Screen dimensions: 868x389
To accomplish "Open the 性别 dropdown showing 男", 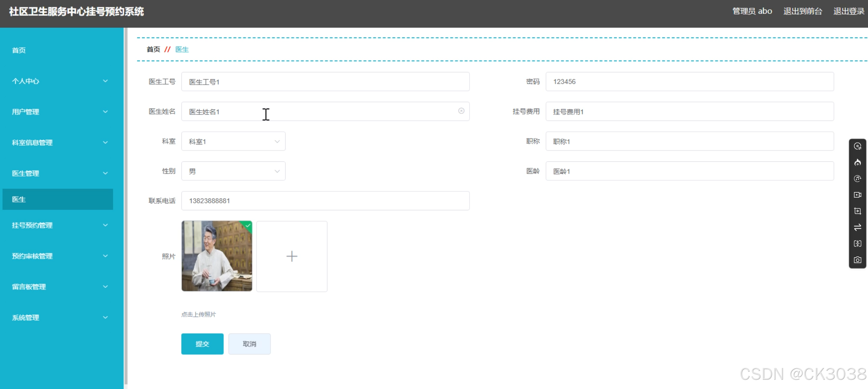I will (233, 171).
